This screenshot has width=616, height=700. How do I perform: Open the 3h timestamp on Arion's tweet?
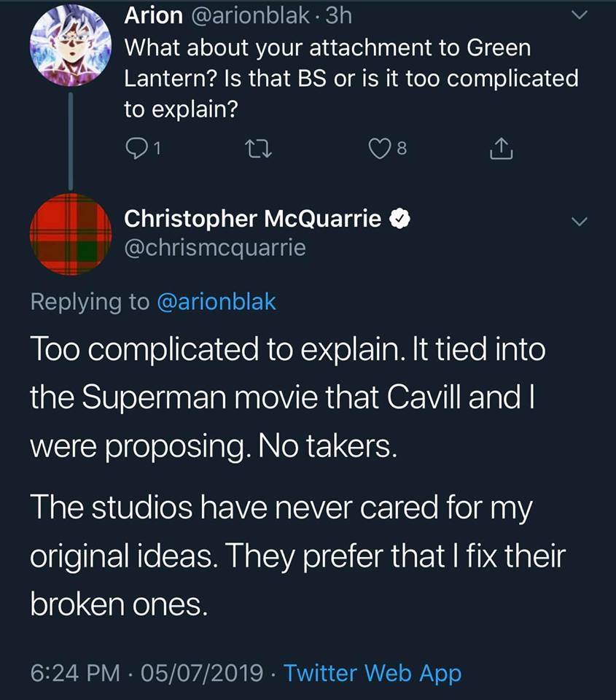339,16
